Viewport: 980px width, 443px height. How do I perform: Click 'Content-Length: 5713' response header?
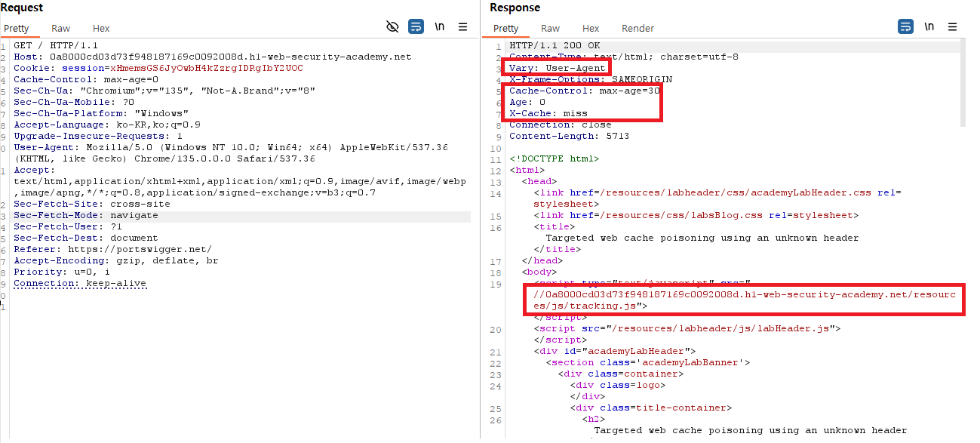pyautogui.click(x=570, y=136)
